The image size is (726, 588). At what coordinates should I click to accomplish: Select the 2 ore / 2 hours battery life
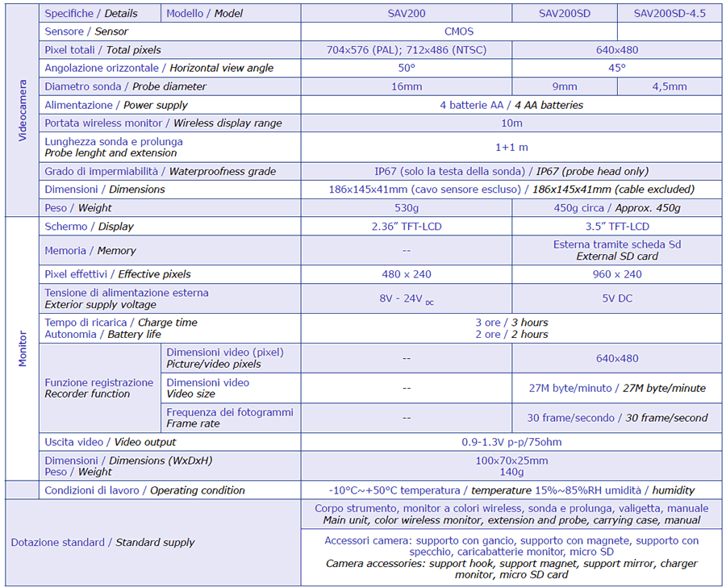[511, 334]
